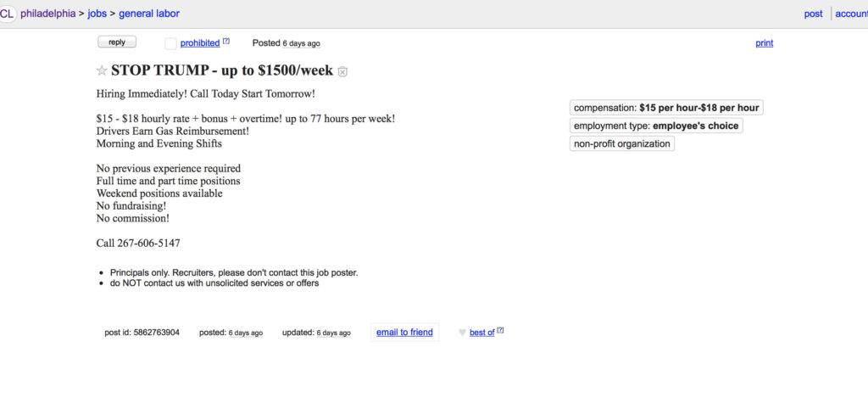Click the post link in header
The height and width of the screenshot is (420, 868).
pos(813,14)
